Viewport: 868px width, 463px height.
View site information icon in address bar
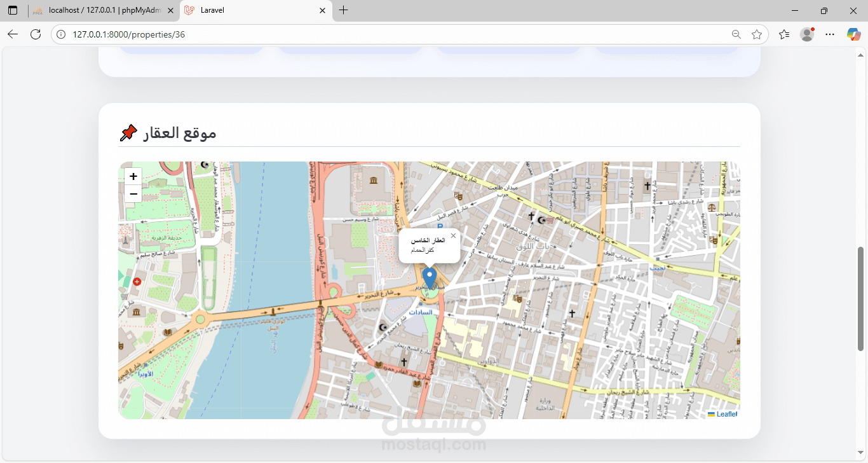(x=62, y=34)
